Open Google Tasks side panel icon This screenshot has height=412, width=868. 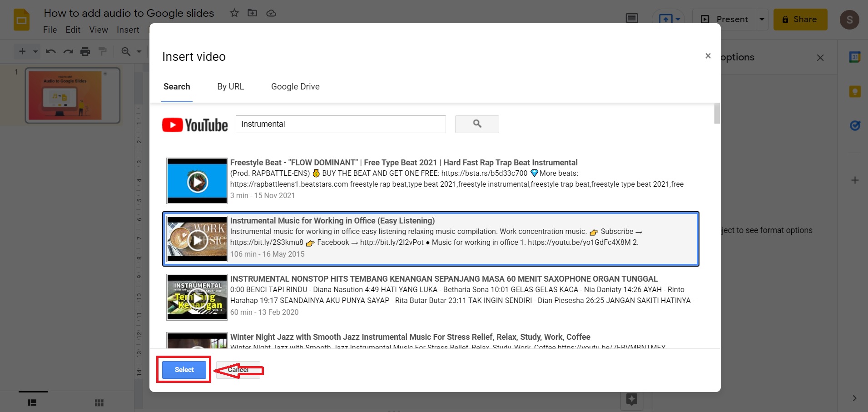[855, 125]
